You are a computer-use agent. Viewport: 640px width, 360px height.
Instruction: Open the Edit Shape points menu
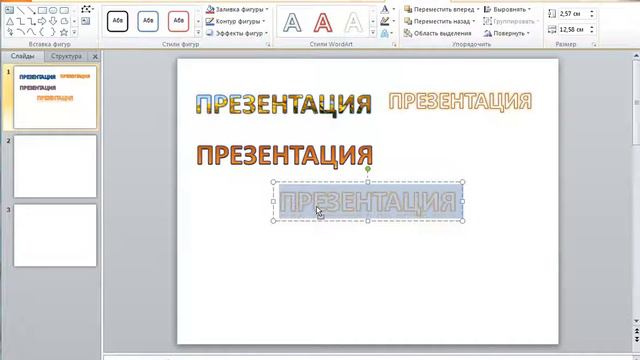(87, 9)
